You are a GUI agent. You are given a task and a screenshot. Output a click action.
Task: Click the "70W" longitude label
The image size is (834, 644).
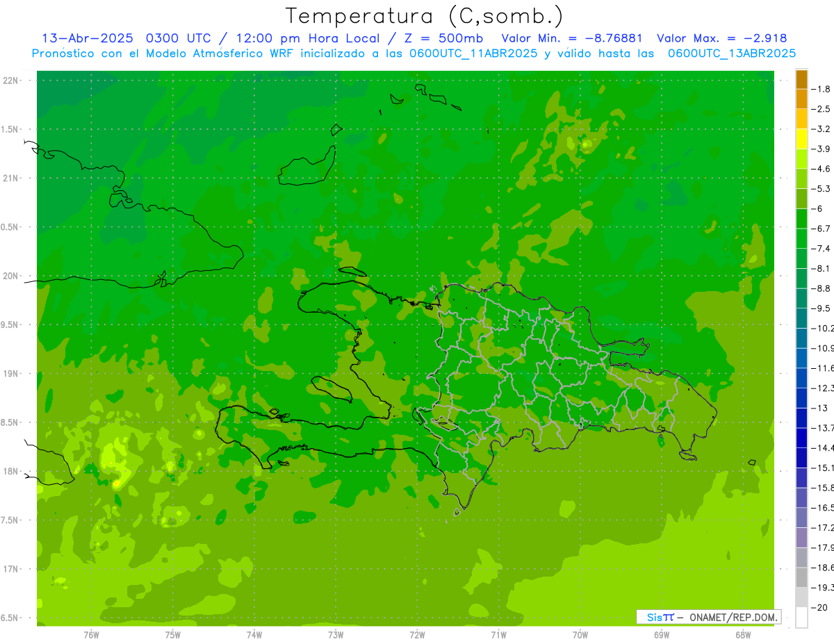coord(580,635)
